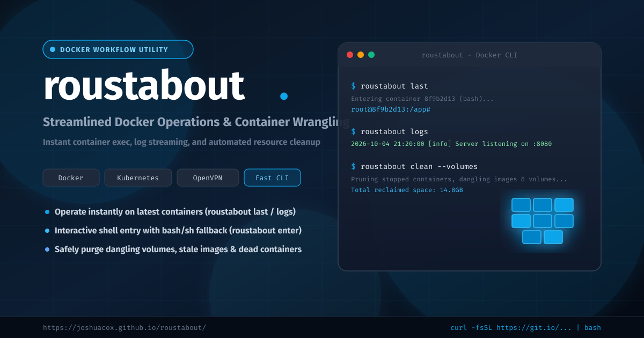Click 'Streamlined Docker Operations & Container Wrangling' subtitle
This screenshot has height=338, width=644.
coord(196,122)
